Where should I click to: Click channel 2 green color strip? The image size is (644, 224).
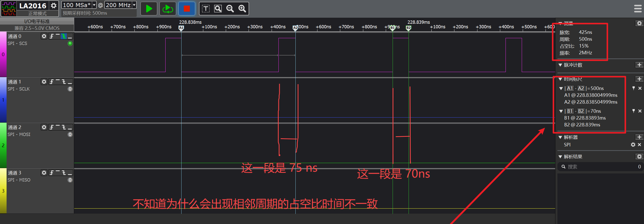point(3,145)
